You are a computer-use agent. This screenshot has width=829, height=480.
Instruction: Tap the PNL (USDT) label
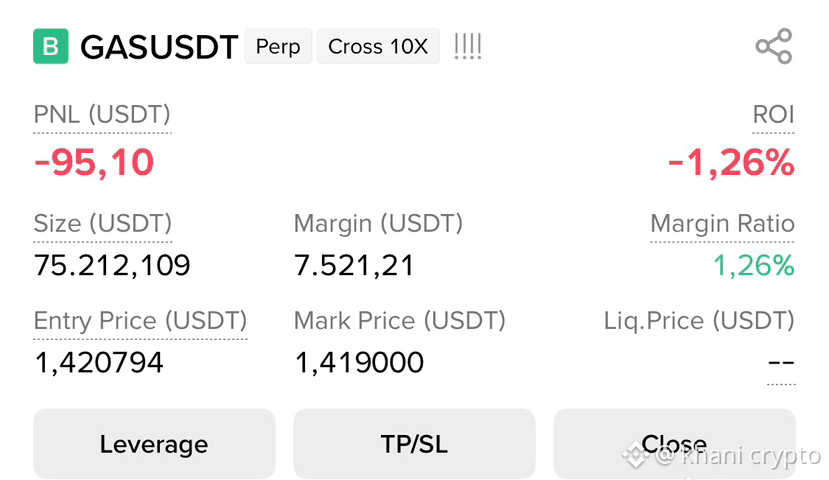pyautogui.click(x=102, y=115)
